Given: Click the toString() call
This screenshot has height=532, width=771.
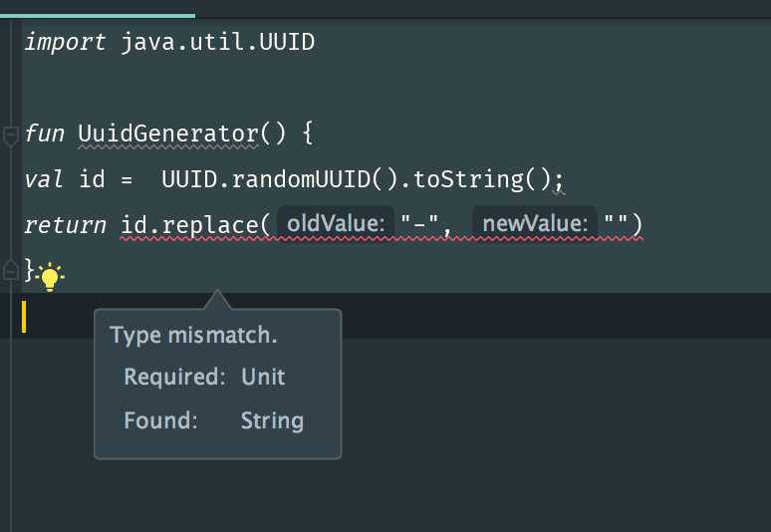Looking at the screenshot, I should pyautogui.click(x=483, y=179).
